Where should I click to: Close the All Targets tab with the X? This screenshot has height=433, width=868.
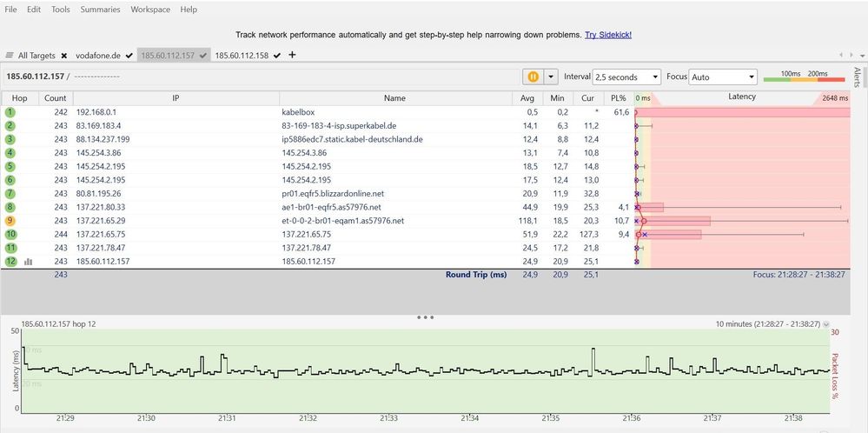pyautogui.click(x=64, y=56)
